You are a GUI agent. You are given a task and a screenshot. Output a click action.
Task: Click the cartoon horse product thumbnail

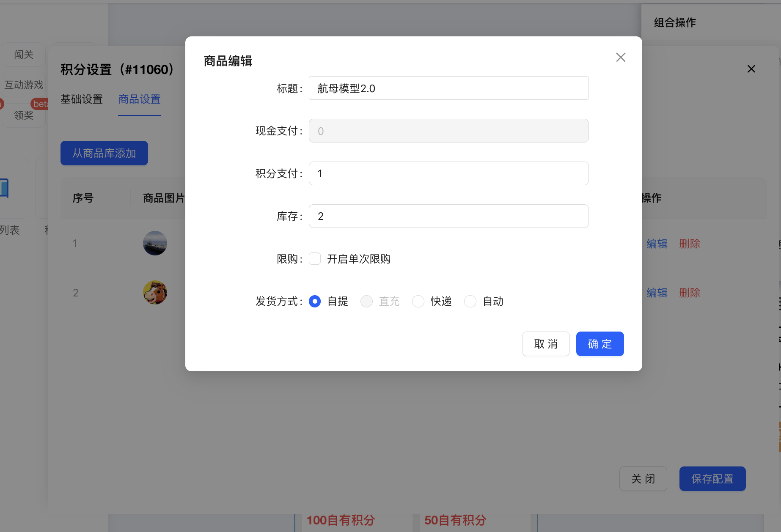[x=155, y=292]
